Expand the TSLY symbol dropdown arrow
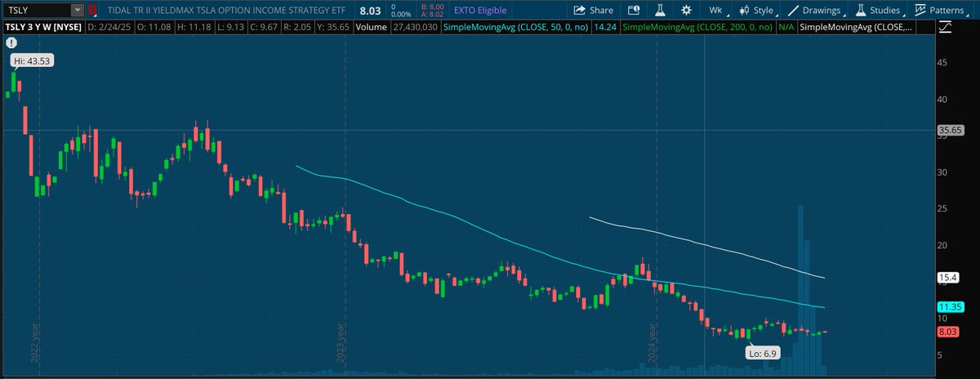The width and height of the screenshot is (980, 379). click(x=78, y=11)
